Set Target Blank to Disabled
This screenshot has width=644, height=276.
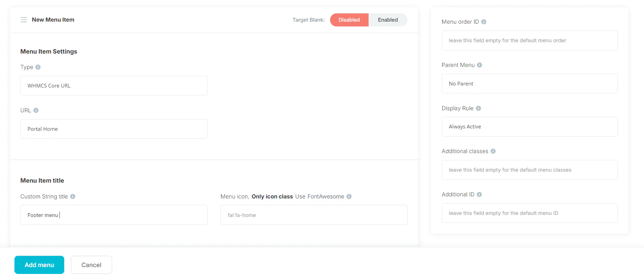349,20
